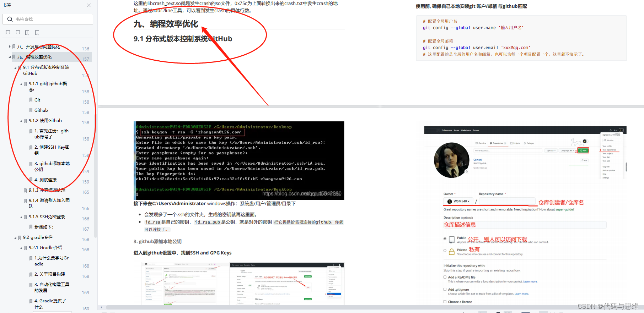Click bookmark icon beside 3. 自动化构建工具的发展

coord(31,285)
